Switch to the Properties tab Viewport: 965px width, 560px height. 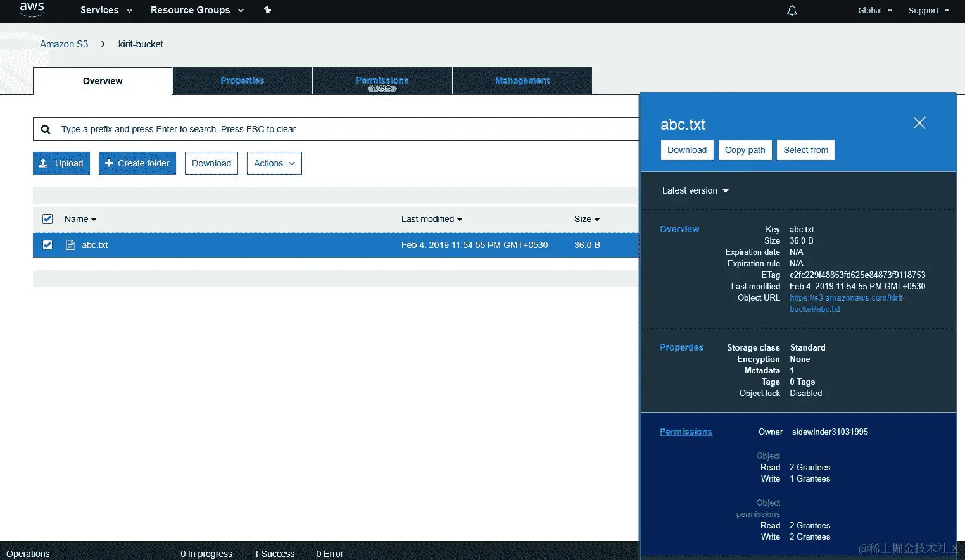pyautogui.click(x=243, y=80)
